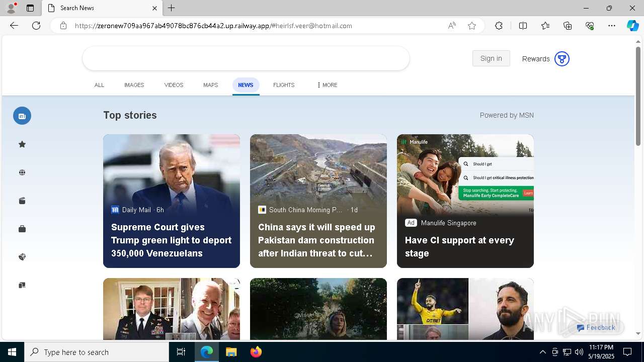Add page to favorites star icon
The height and width of the screenshot is (362, 644).
point(472,26)
